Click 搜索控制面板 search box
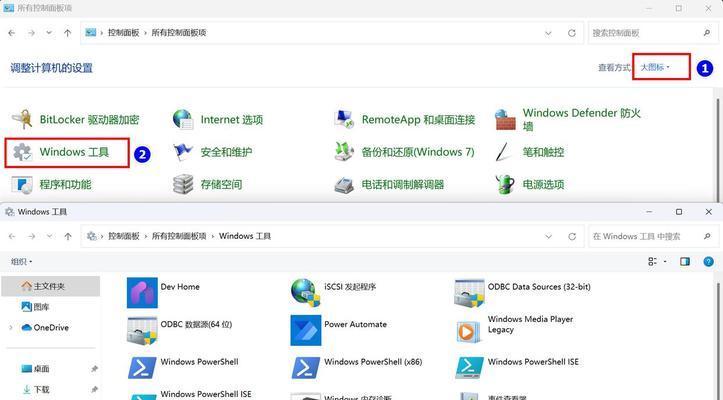The width and height of the screenshot is (723, 400). pos(652,33)
